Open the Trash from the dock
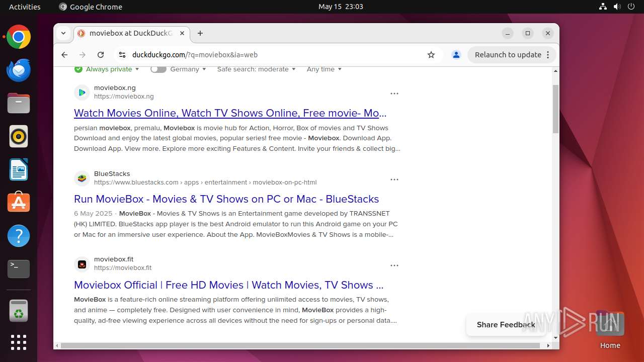Screen dimensions: 644x362 (19, 310)
